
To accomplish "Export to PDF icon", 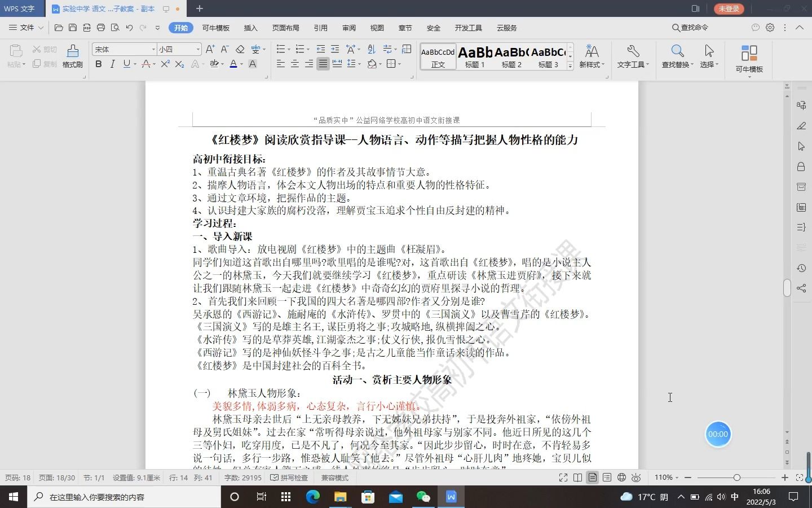I will pos(87,28).
